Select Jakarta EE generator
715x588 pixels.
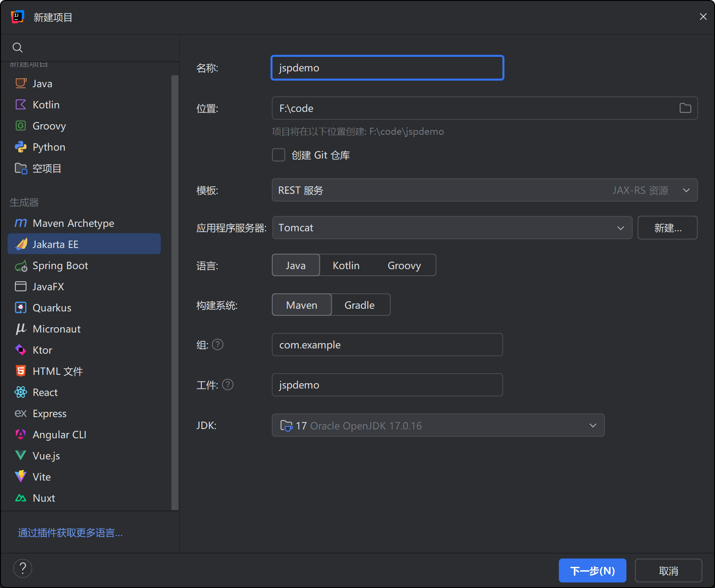84,244
